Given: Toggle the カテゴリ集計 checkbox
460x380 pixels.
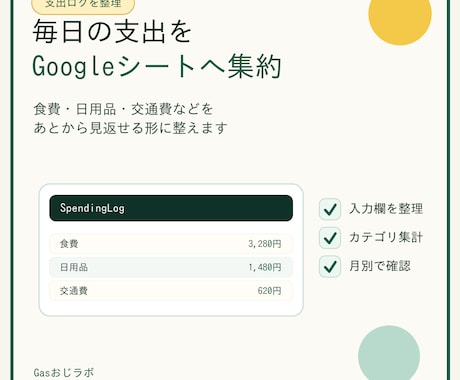Looking at the screenshot, I should 330,238.
